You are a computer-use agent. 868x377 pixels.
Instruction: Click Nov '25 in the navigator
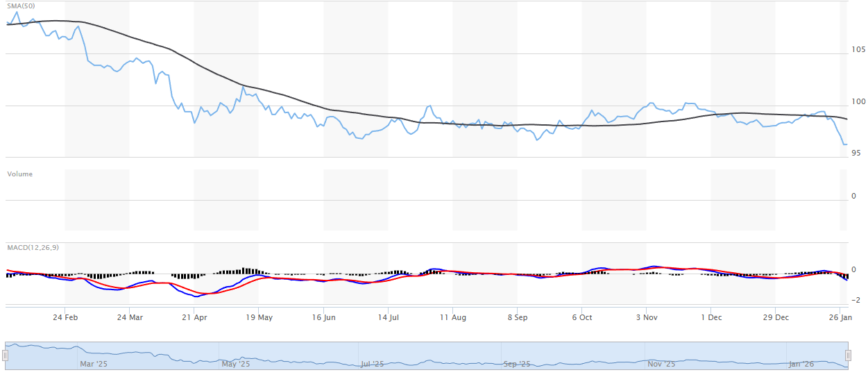[661, 364]
